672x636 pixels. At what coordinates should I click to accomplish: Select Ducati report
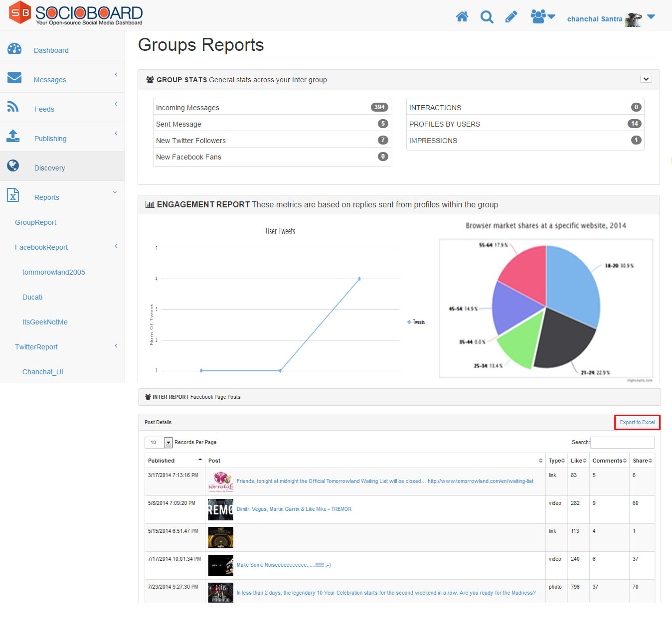32,297
